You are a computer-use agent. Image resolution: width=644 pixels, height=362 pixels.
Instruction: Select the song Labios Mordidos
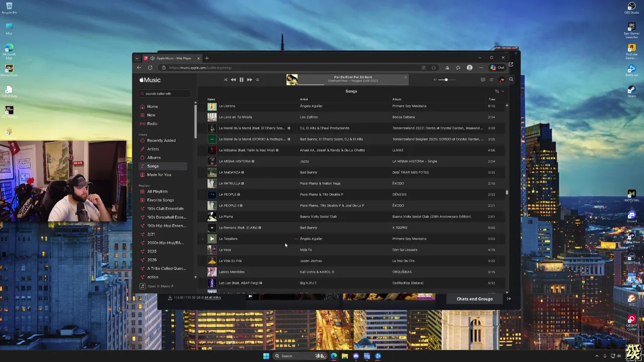231,272
